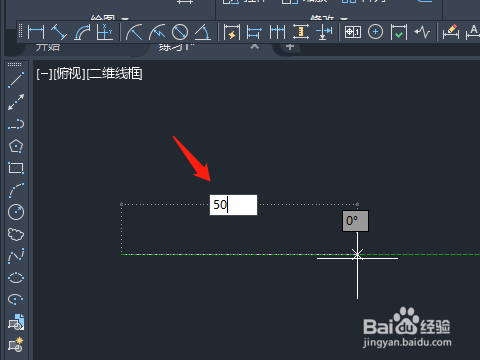This screenshot has height=360, width=480.
Task: Open the 二维线框 visual style menu
Action: point(114,74)
